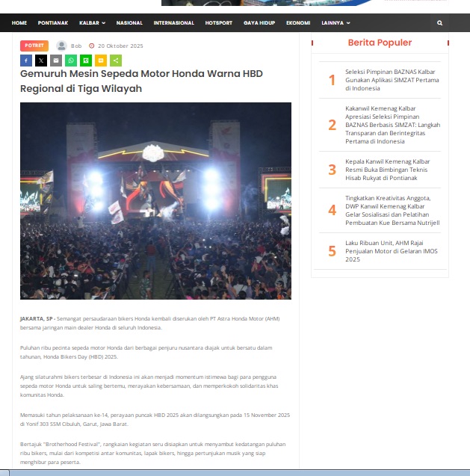This screenshot has width=470, height=476.
Task: Open article about Seleksi Pimpinan BAZNAS Kalbar SIMZAT
Action: coord(392,79)
